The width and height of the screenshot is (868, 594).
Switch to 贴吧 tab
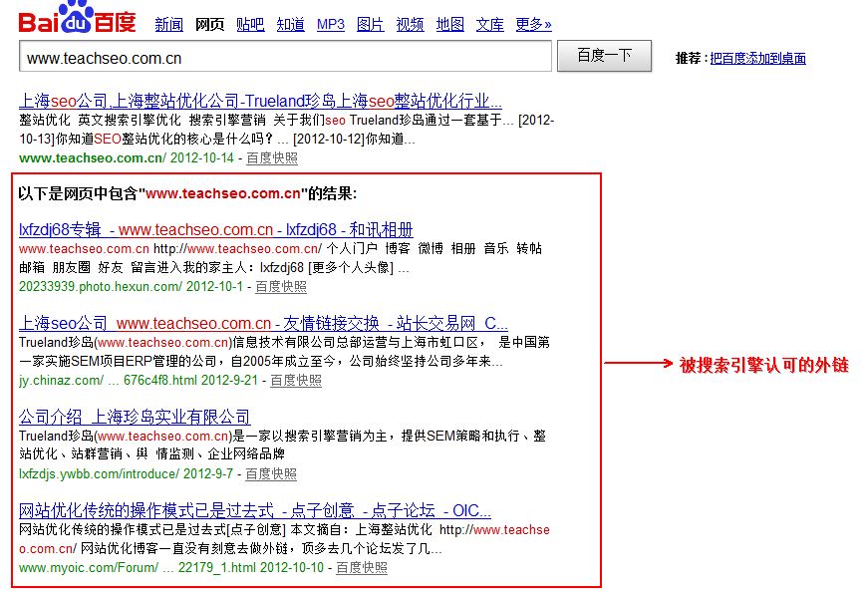(x=250, y=25)
